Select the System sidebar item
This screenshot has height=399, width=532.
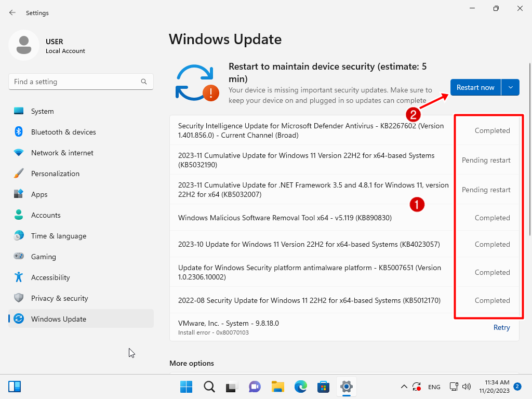tap(42, 111)
